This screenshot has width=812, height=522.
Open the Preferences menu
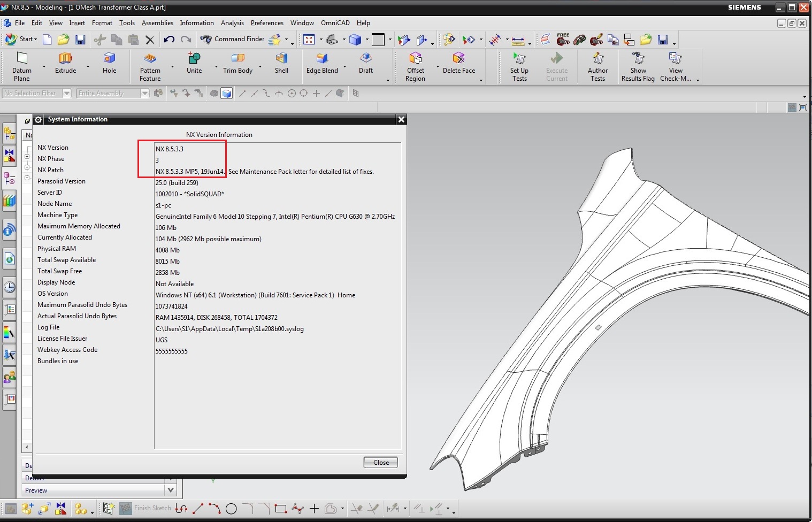click(267, 23)
